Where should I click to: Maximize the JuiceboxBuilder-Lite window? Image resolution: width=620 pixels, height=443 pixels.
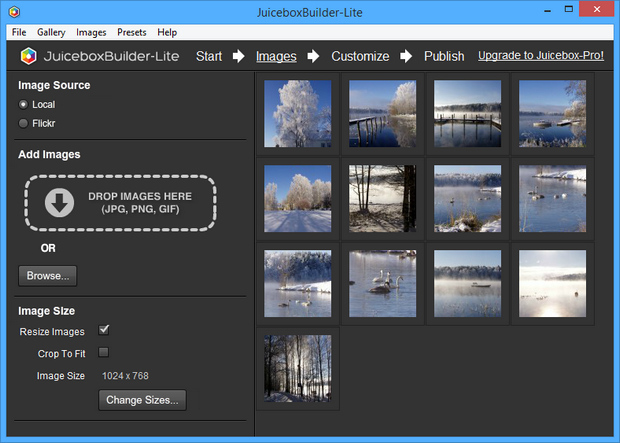click(569, 9)
